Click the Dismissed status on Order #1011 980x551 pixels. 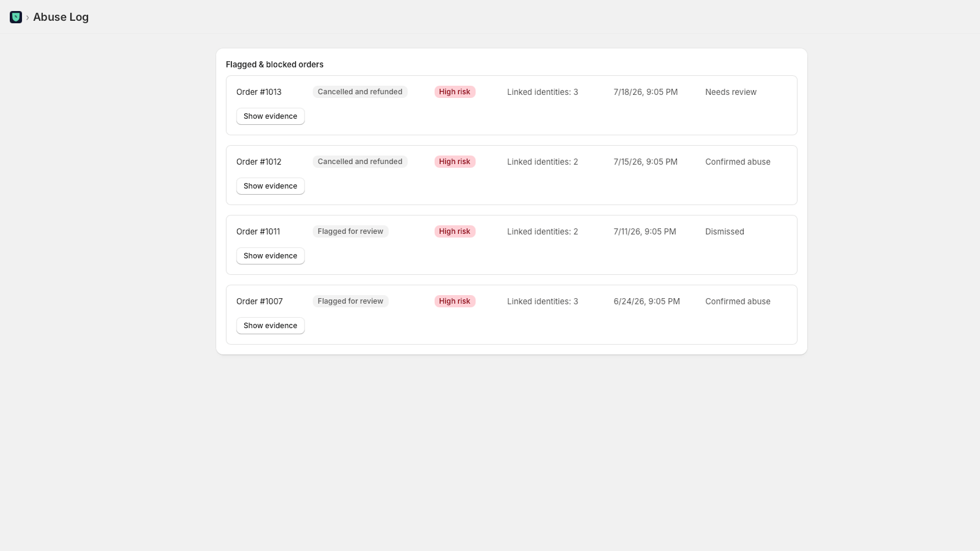(725, 231)
